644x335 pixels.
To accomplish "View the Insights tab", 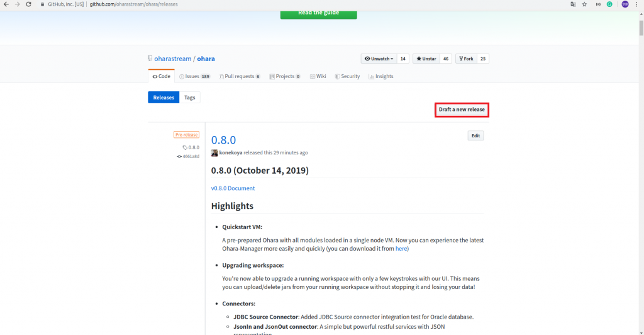I will point(381,76).
